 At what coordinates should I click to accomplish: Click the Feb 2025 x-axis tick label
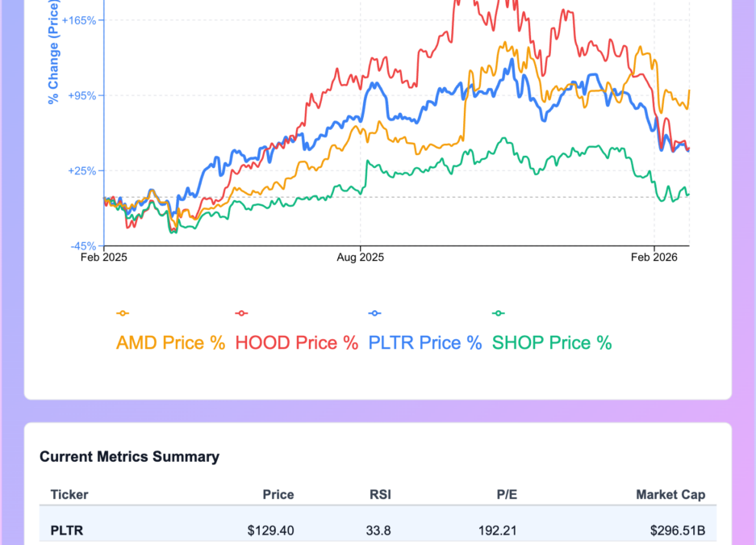point(104,258)
